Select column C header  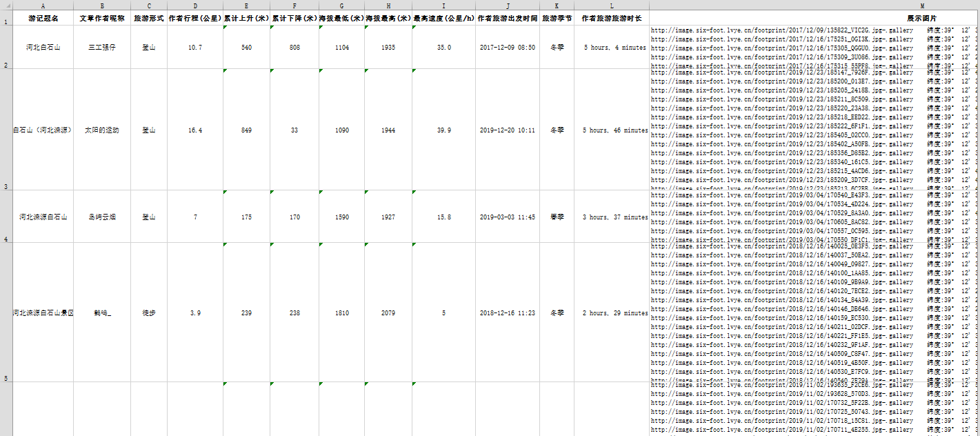pyautogui.click(x=149, y=5)
